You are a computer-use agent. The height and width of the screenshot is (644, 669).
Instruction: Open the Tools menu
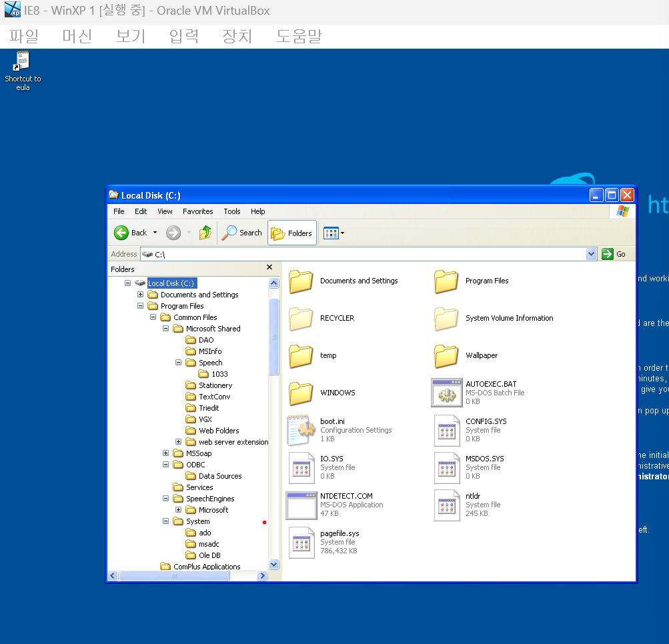[x=232, y=211]
